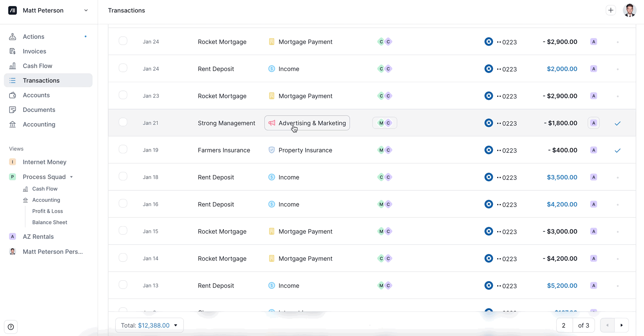644x336 pixels.
Task: Open the AZ Rentals view
Action: tap(38, 236)
